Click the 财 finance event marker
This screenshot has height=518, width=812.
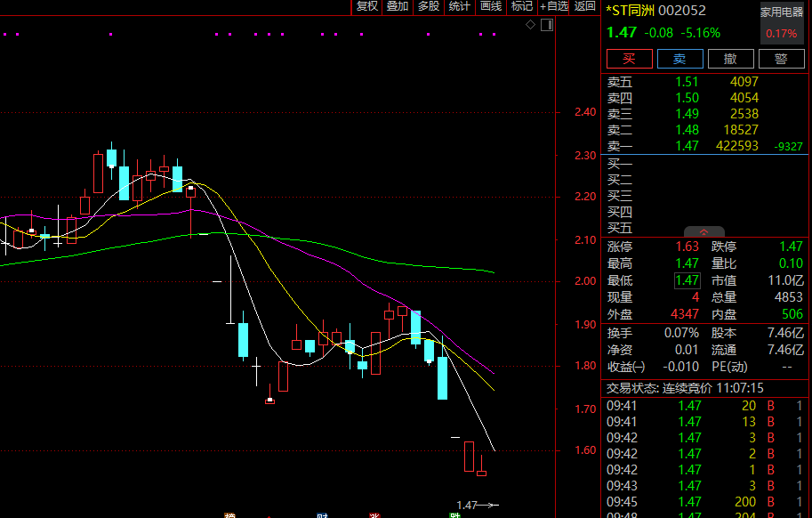(322, 515)
